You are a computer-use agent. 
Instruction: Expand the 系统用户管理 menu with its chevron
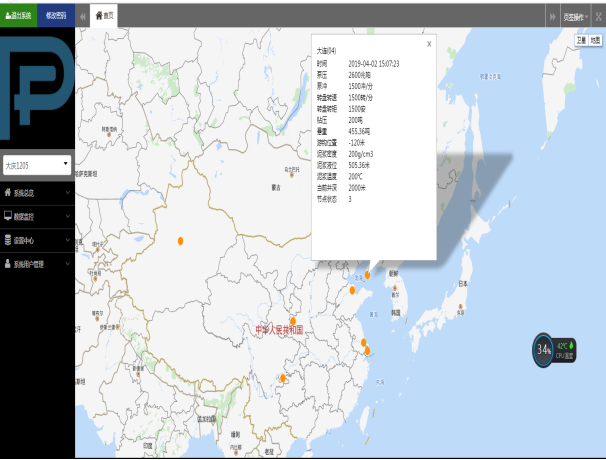pyautogui.click(x=68, y=264)
